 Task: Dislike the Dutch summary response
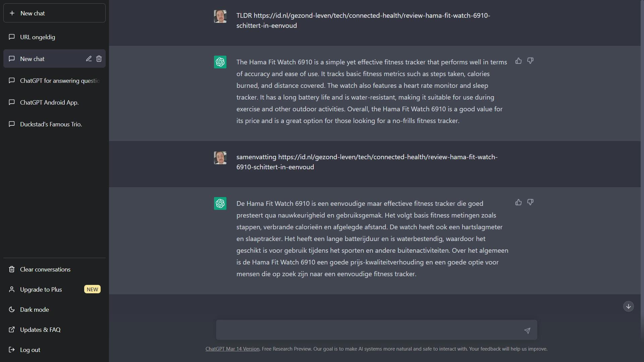(530, 202)
